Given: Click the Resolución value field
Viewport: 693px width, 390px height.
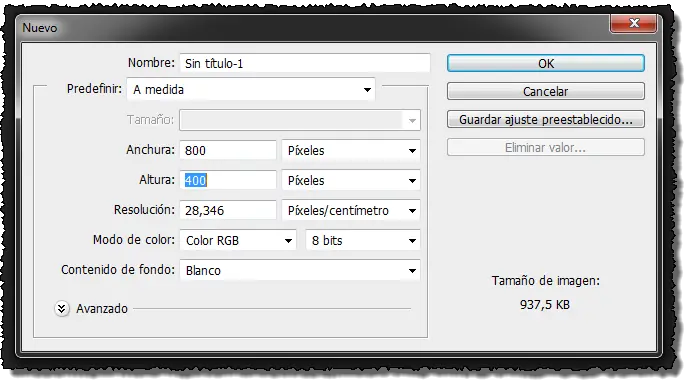Looking at the screenshot, I should (x=228, y=210).
